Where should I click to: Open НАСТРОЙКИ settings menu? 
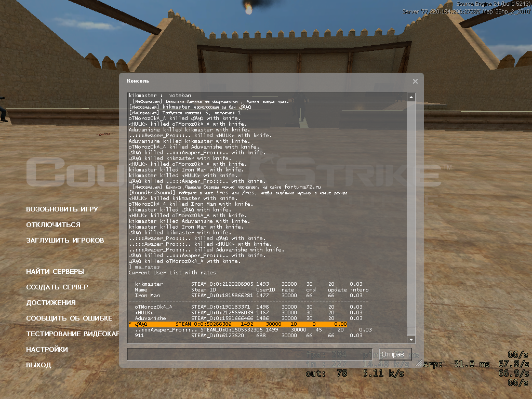[x=47, y=350]
